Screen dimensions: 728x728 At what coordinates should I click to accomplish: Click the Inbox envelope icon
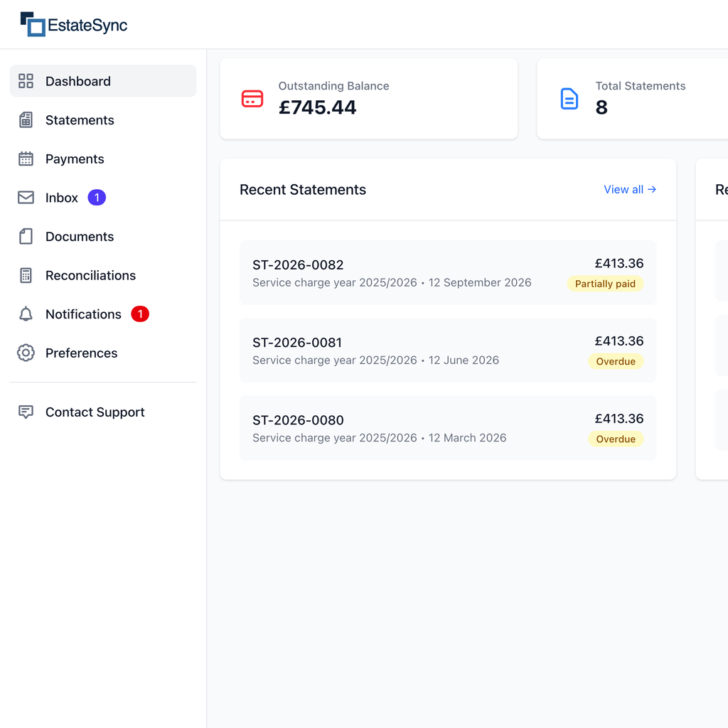[x=26, y=198]
